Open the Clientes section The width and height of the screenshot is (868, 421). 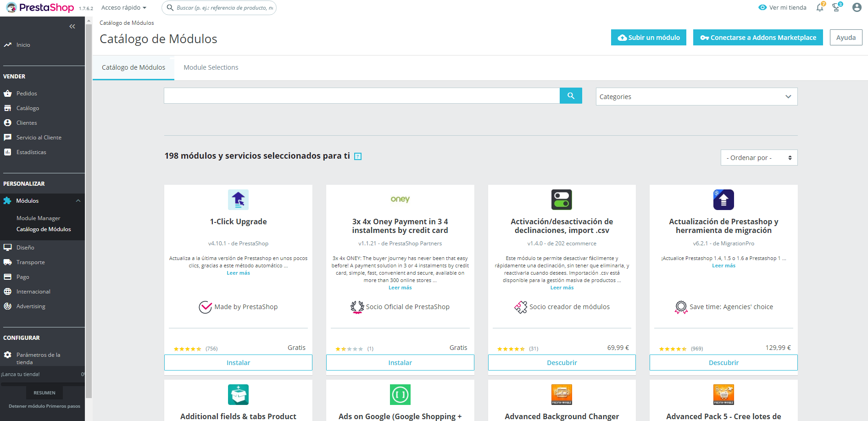tap(26, 122)
